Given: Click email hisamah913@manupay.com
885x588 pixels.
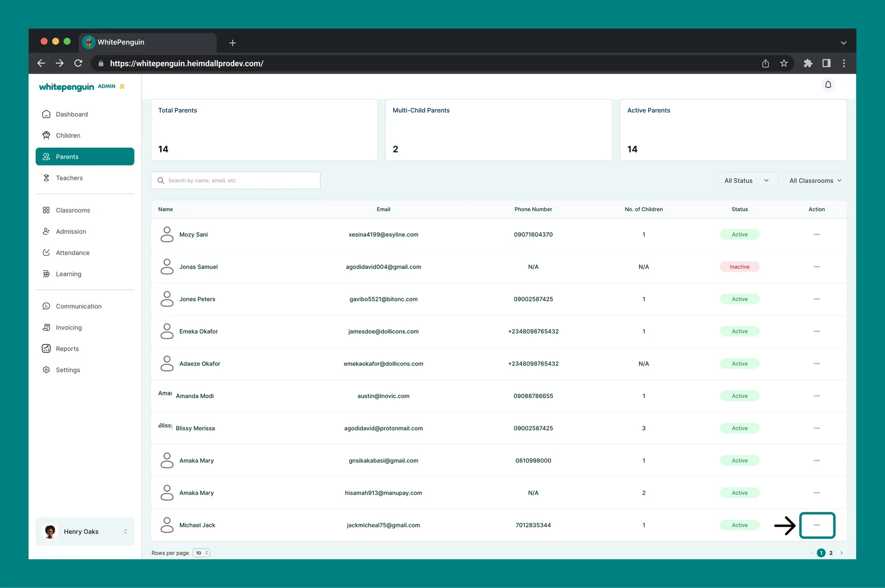Looking at the screenshot, I should [x=383, y=493].
